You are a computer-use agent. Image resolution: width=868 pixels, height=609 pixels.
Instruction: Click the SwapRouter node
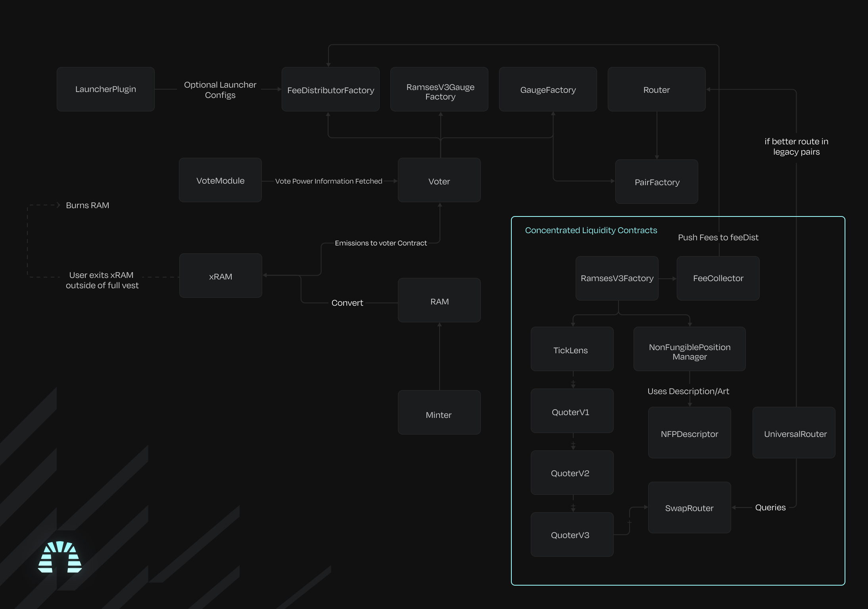click(689, 508)
